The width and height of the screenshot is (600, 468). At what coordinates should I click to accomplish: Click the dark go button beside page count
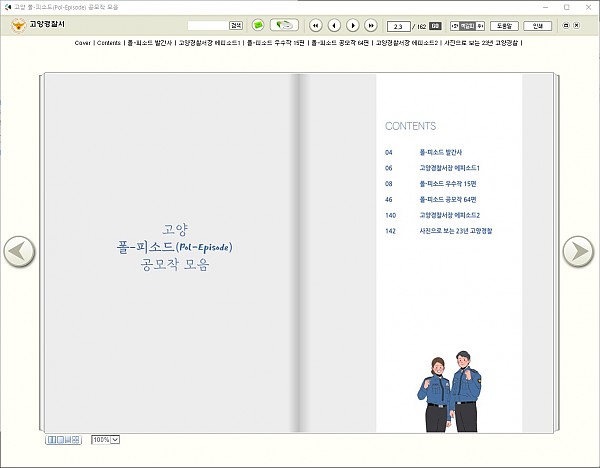tap(435, 26)
